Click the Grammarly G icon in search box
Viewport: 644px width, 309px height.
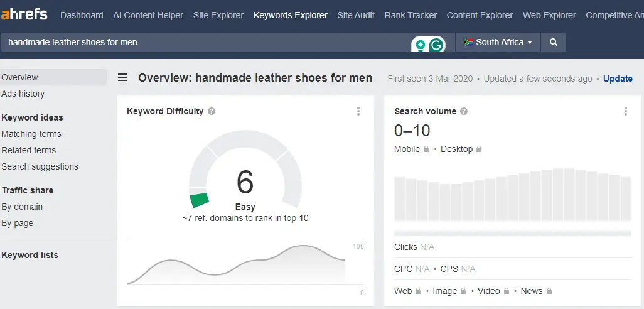point(437,45)
